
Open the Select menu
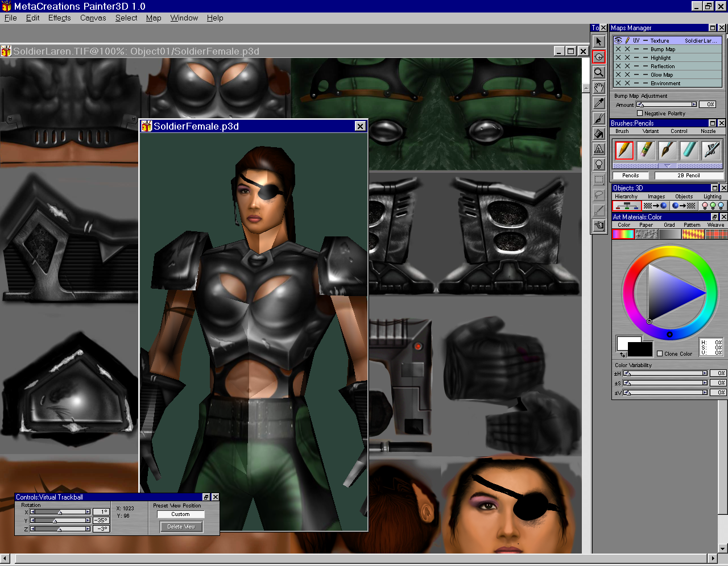(126, 18)
